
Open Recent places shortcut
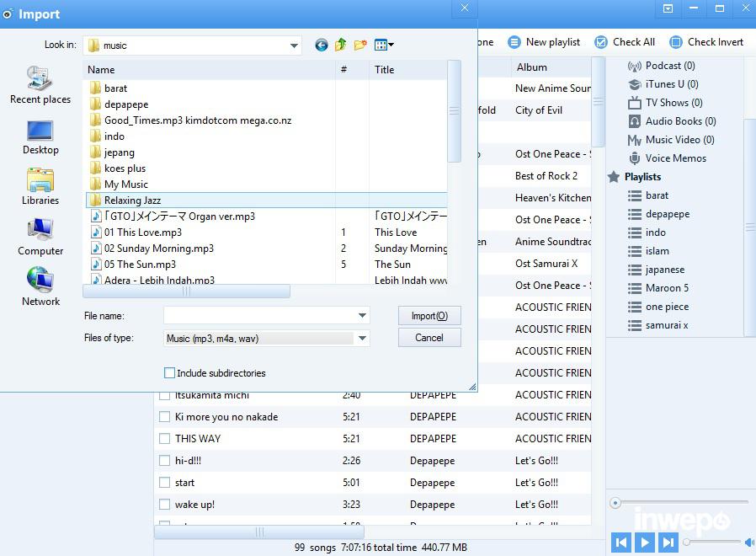(x=40, y=85)
